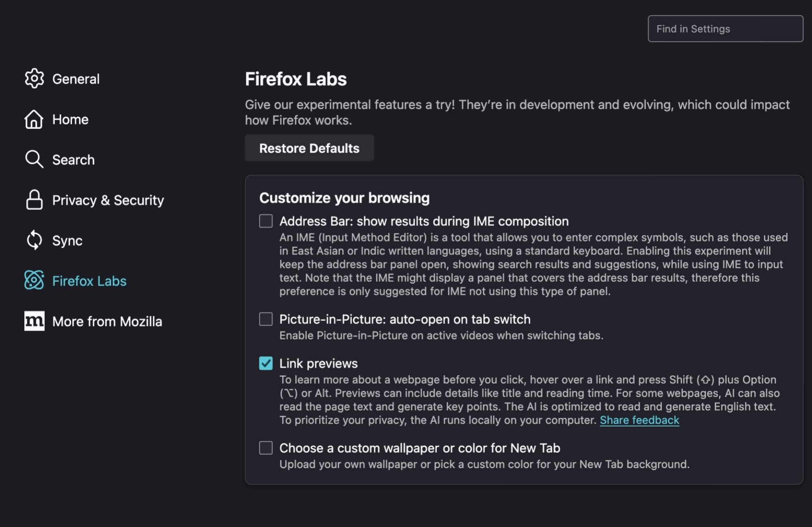
Task: Click the Restore Defaults button
Action: tap(309, 148)
